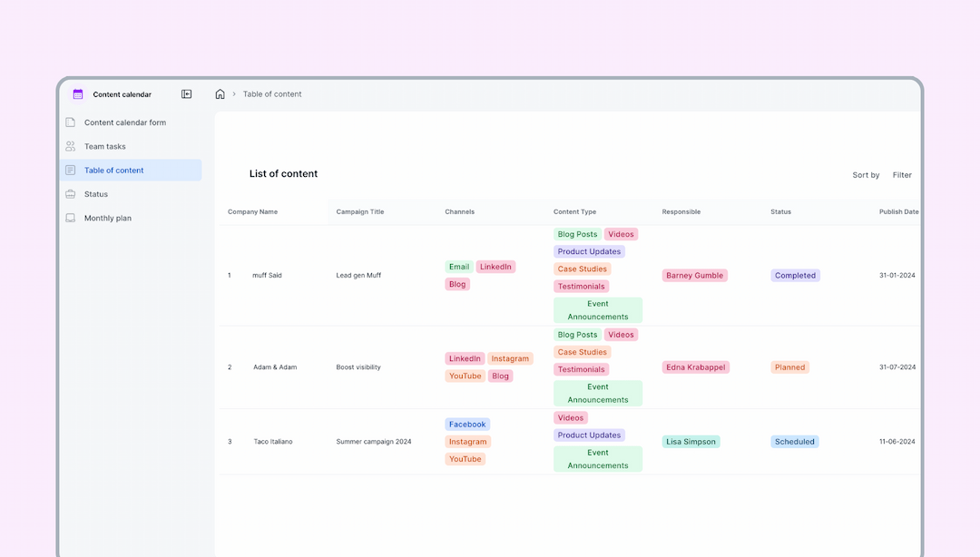Open the Status page from the sidebar

pos(95,193)
